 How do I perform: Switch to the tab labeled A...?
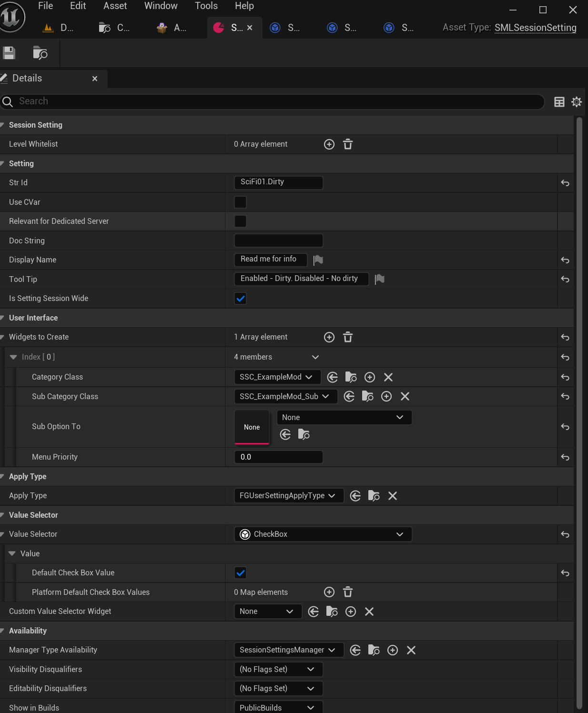point(172,28)
